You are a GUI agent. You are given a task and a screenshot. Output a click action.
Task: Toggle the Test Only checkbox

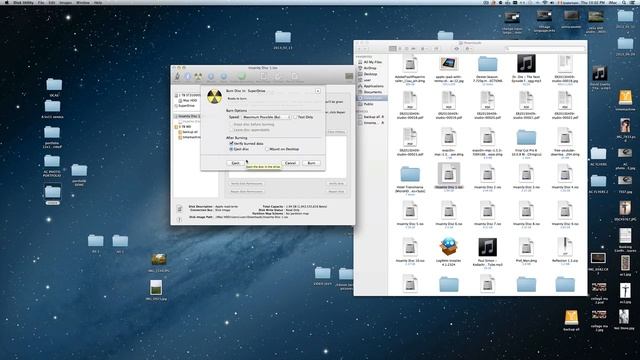click(295, 117)
